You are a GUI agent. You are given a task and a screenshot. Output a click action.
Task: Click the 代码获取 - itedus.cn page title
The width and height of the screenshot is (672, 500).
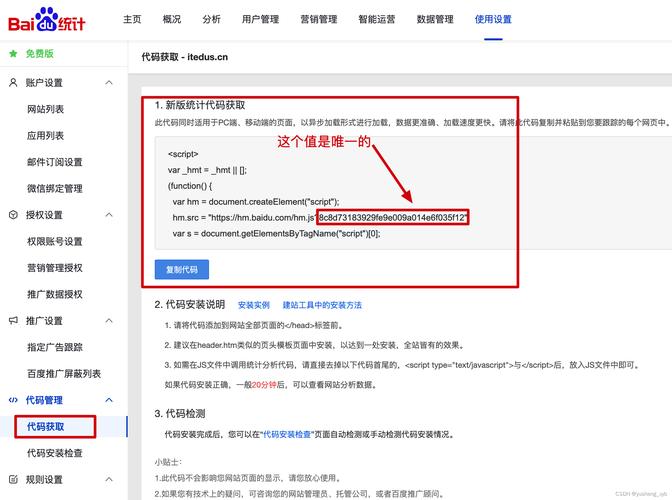tap(185, 57)
